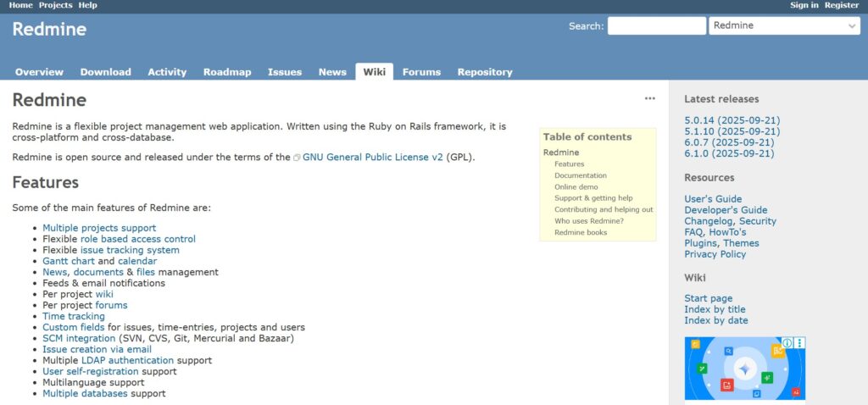868x405 pixels.
Task: Click the ad info icon on the banner
Action: [787, 343]
